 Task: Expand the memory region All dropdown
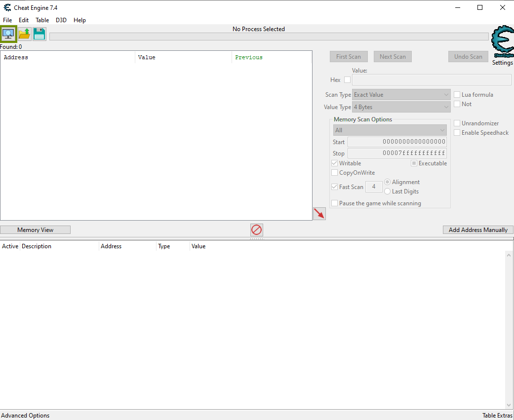click(x=390, y=130)
